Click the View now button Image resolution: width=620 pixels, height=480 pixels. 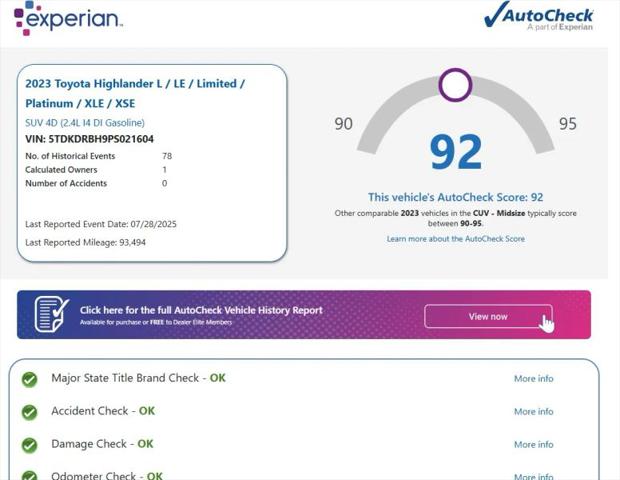click(x=488, y=316)
